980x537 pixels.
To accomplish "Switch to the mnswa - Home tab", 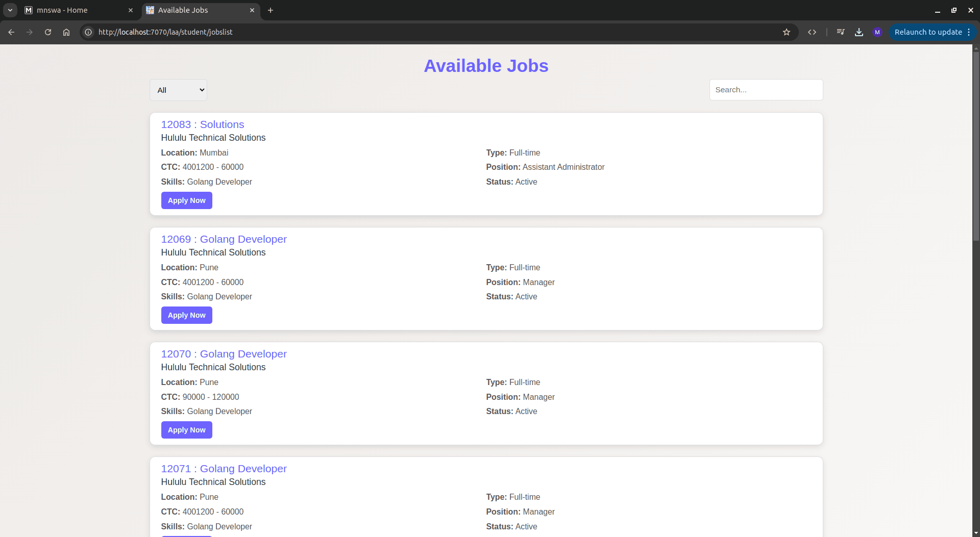I will pyautogui.click(x=77, y=10).
